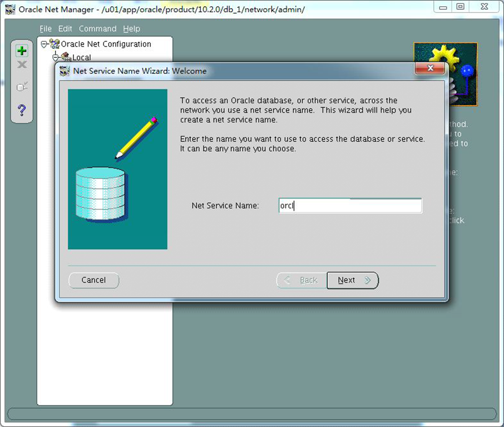Click the Oracle Net Manager title bar icon
The height and width of the screenshot is (427, 504).
pos(10,9)
